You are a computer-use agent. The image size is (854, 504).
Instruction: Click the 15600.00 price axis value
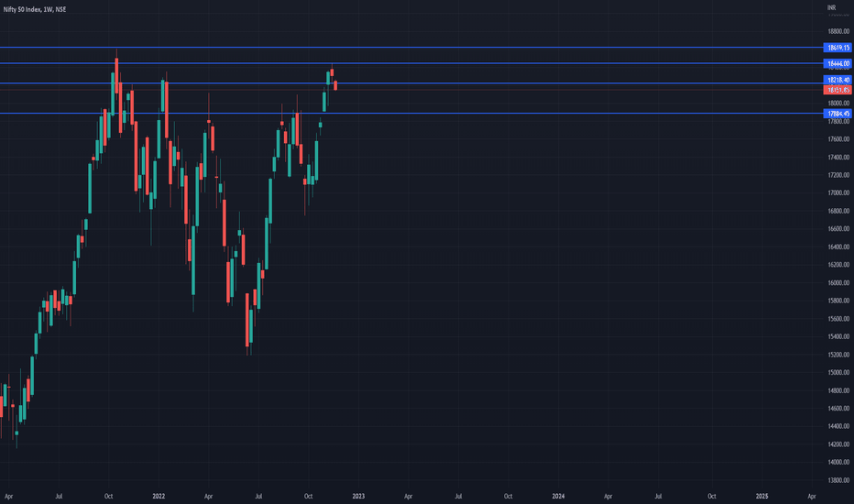point(838,319)
